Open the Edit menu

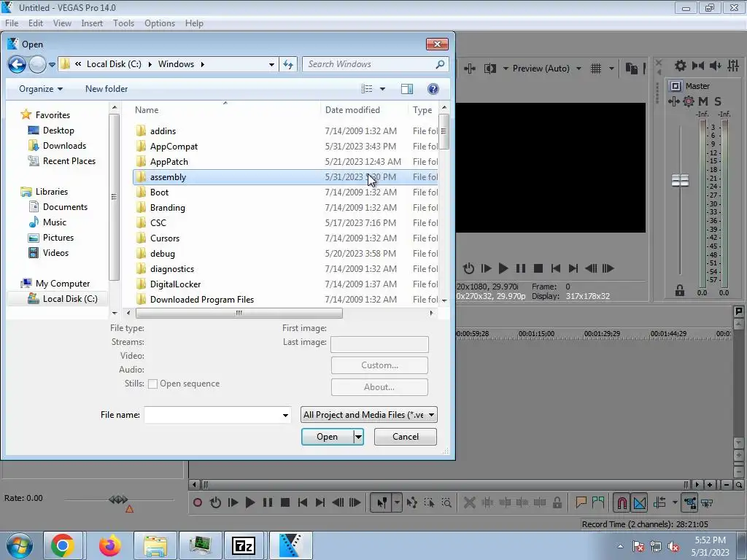35,23
